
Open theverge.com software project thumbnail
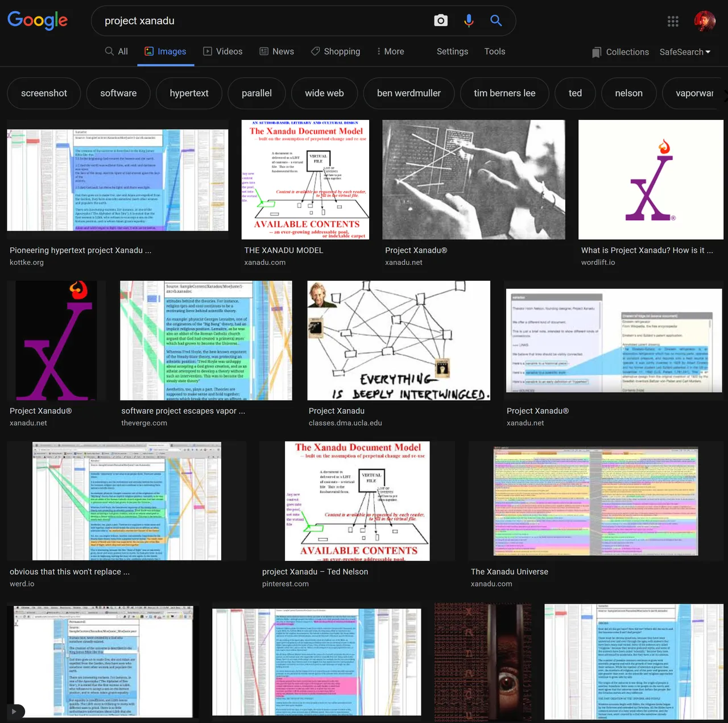click(x=206, y=340)
